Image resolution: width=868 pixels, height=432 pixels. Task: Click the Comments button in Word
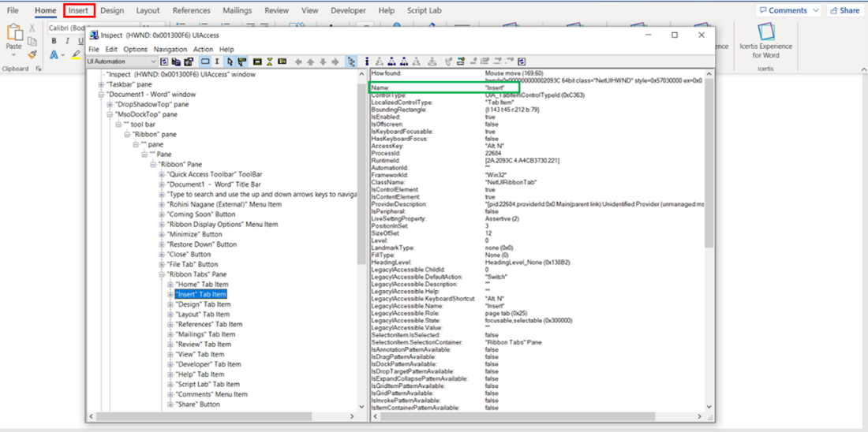pyautogui.click(x=783, y=10)
